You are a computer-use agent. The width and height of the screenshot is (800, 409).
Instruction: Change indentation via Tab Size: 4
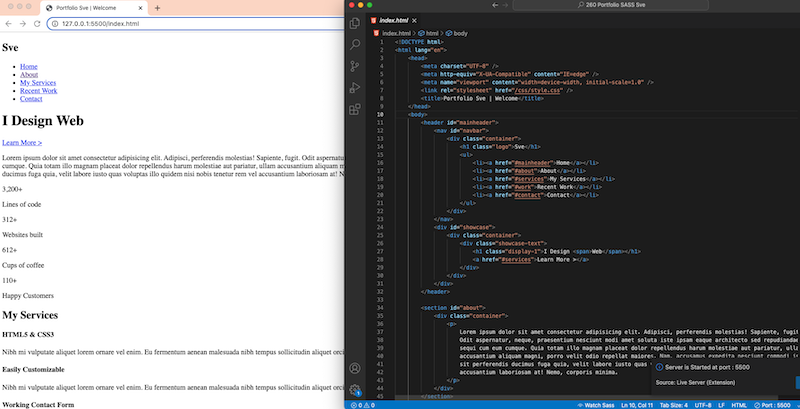coord(673,405)
